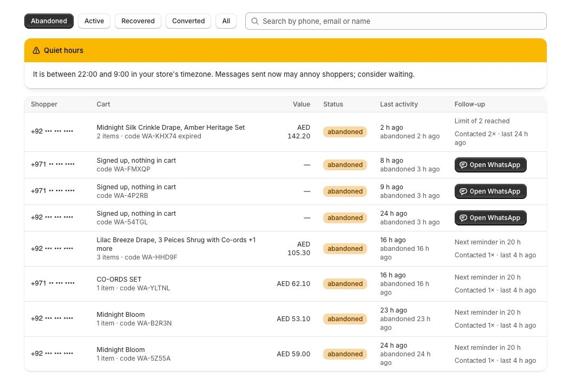Click Midnight Bloom in WA-B2R3N row
Image resolution: width=563 pixels, height=392 pixels.
coord(121,315)
